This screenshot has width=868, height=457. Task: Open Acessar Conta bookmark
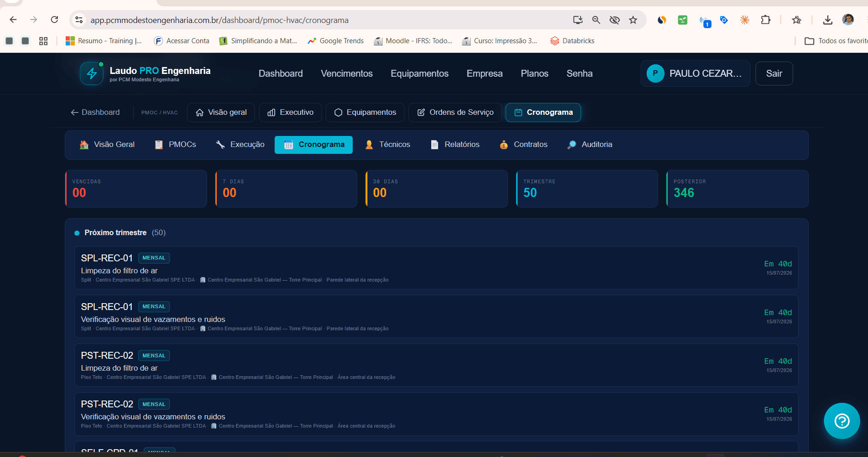[x=182, y=41]
